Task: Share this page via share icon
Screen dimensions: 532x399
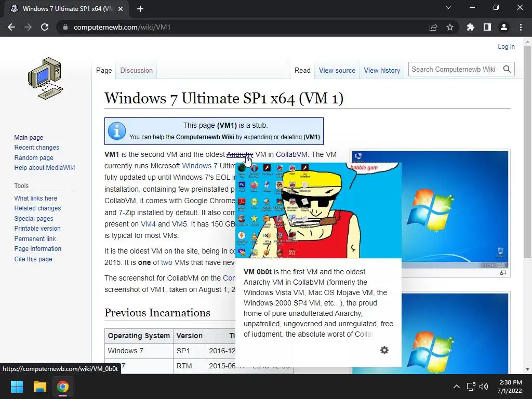Action: [x=433, y=27]
